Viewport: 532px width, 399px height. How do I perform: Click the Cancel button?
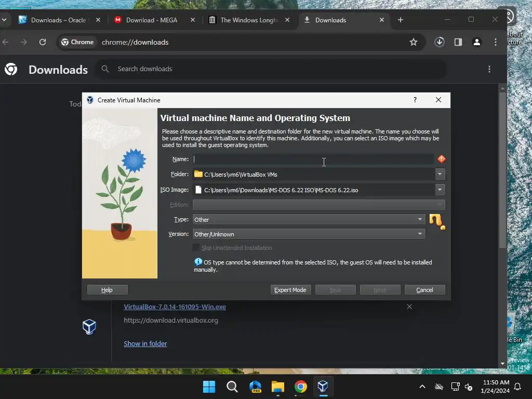point(425,290)
